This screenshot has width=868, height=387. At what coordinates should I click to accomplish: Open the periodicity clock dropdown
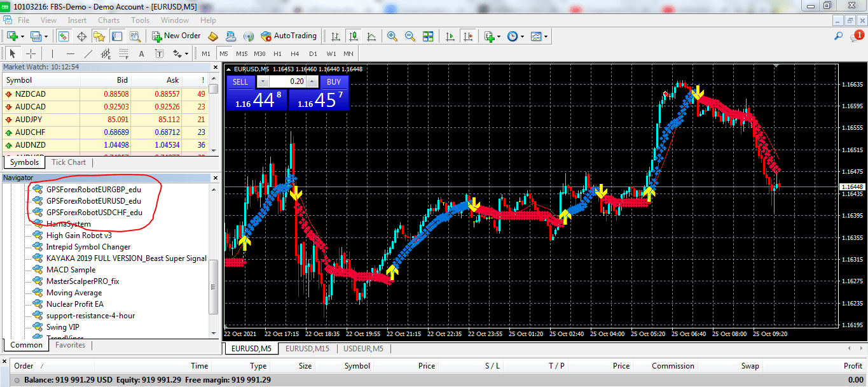[x=516, y=36]
